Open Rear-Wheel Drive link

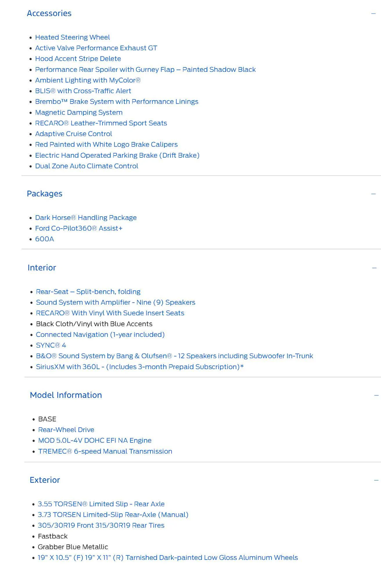[x=66, y=430]
